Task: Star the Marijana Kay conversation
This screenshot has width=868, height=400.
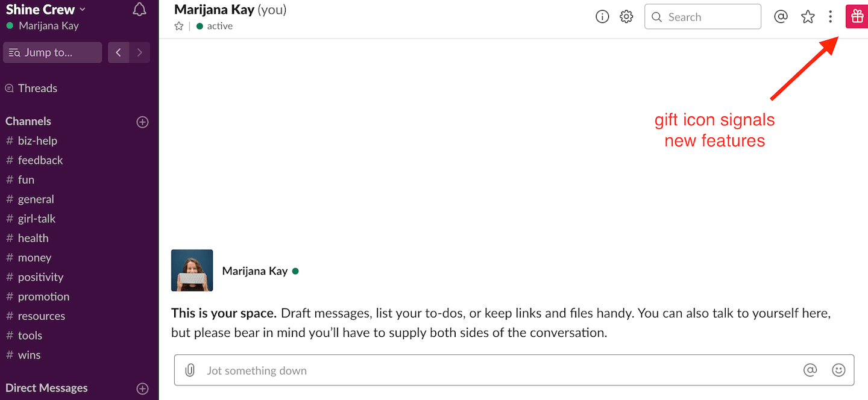Action: point(178,26)
